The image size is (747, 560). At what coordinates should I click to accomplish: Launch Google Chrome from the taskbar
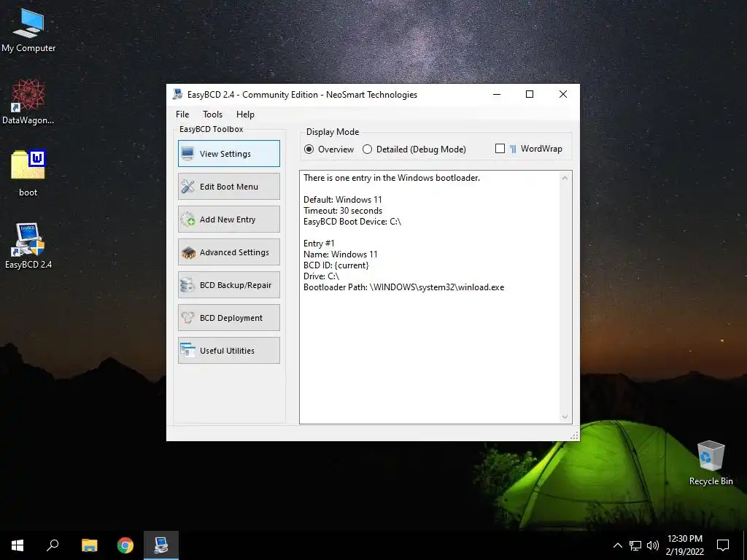pos(125,545)
